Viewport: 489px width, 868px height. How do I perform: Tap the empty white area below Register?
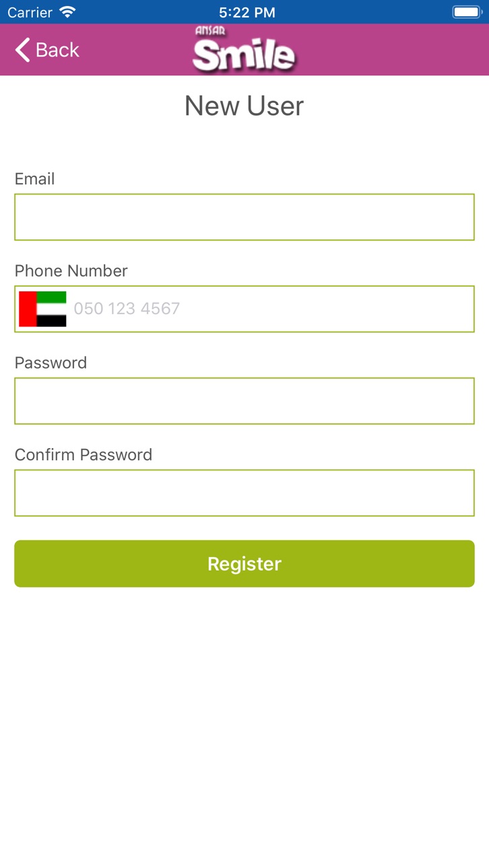[244, 727]
